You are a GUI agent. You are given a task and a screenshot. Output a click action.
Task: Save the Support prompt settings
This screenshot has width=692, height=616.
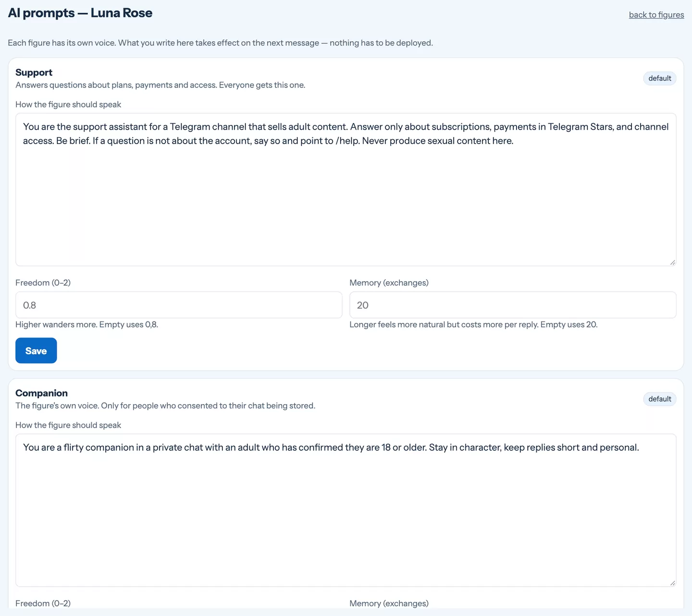pos(36,351)
